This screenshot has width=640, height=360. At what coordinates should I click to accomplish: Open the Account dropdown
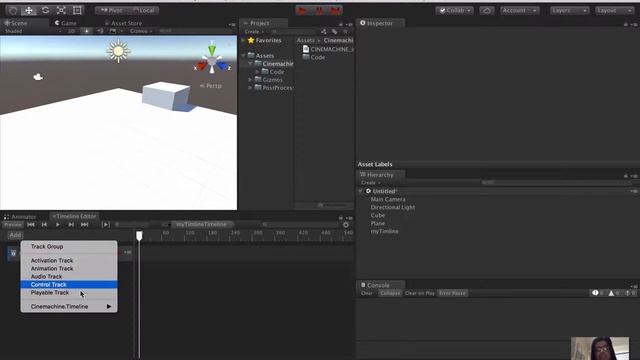[520, 11]
